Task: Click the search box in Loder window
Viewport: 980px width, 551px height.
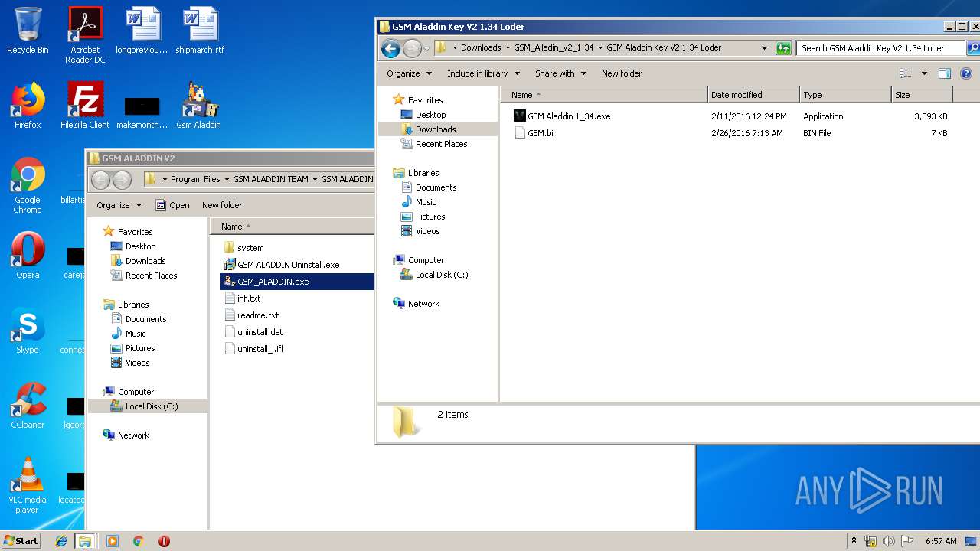Action: pyautogui.click(x=879, y=48)
